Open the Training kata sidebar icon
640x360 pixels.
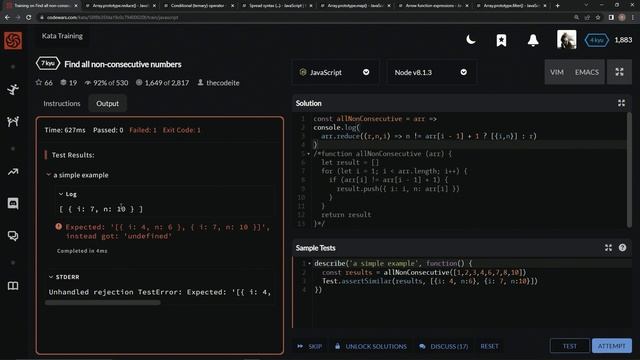coord(13,89)
